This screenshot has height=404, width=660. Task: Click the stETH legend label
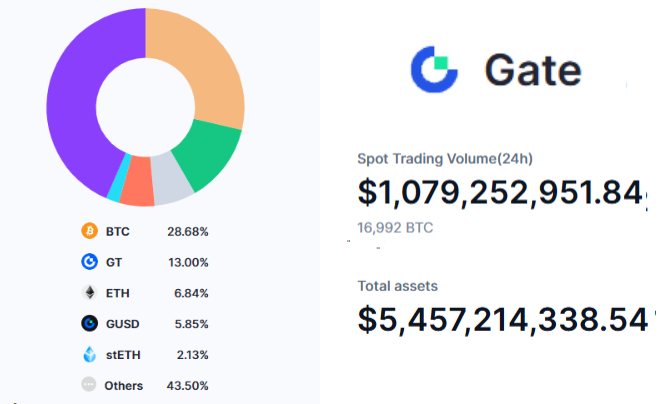point(123,355)
